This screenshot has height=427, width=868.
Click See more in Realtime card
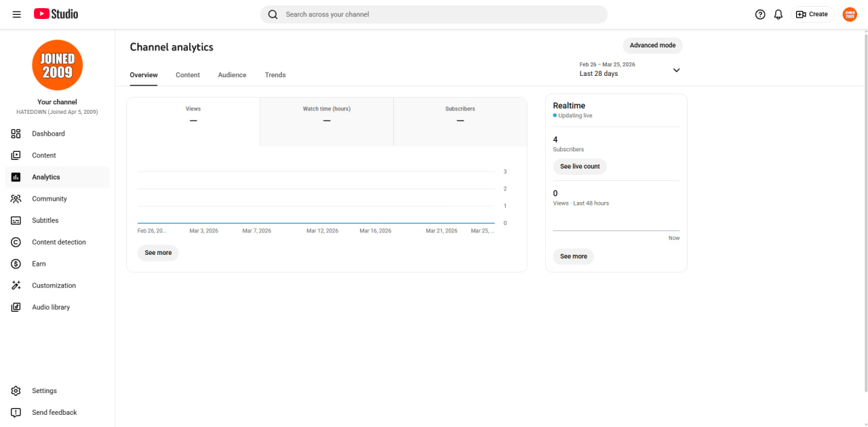pyautogui.click(x=574, y=257)
